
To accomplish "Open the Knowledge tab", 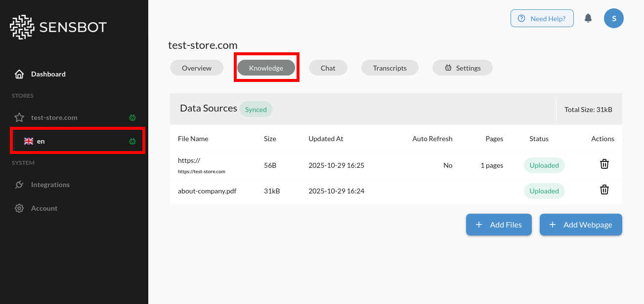I will [266, 68].
